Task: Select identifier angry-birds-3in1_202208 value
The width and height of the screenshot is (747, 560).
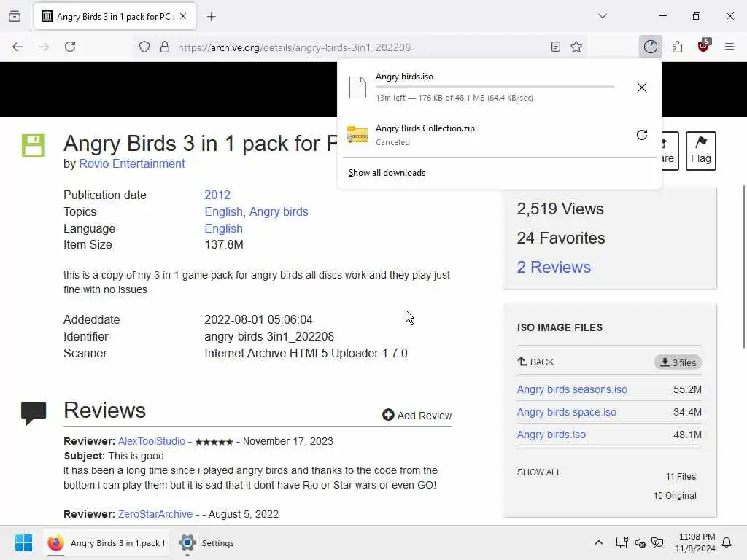Action: (269, 336)
